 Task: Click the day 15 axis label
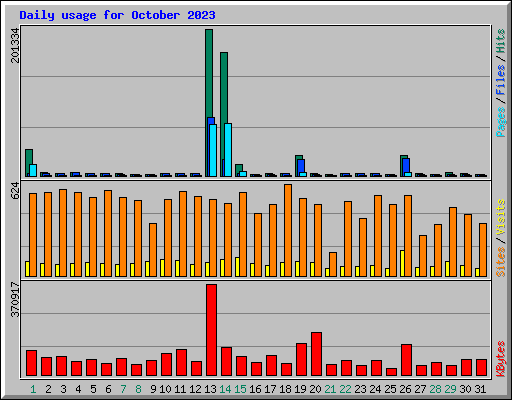[x=240, y=389]
